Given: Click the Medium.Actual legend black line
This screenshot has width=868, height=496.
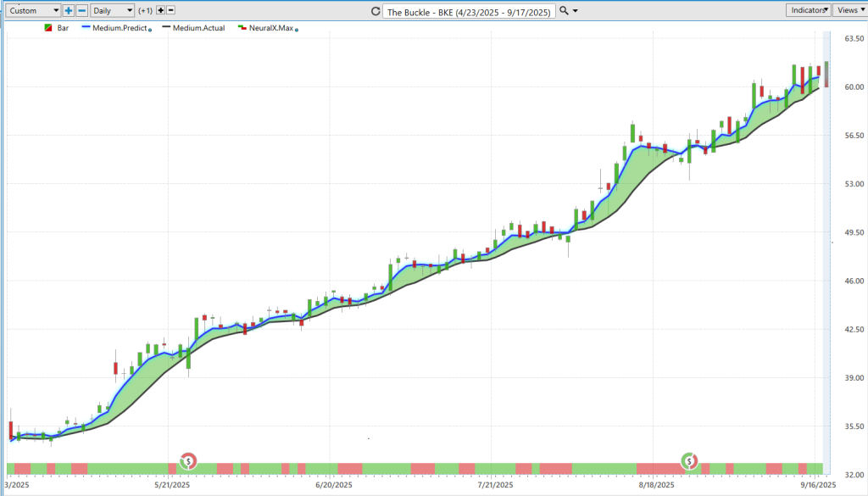Looking at the screenshot, I should tap(166, 27).
